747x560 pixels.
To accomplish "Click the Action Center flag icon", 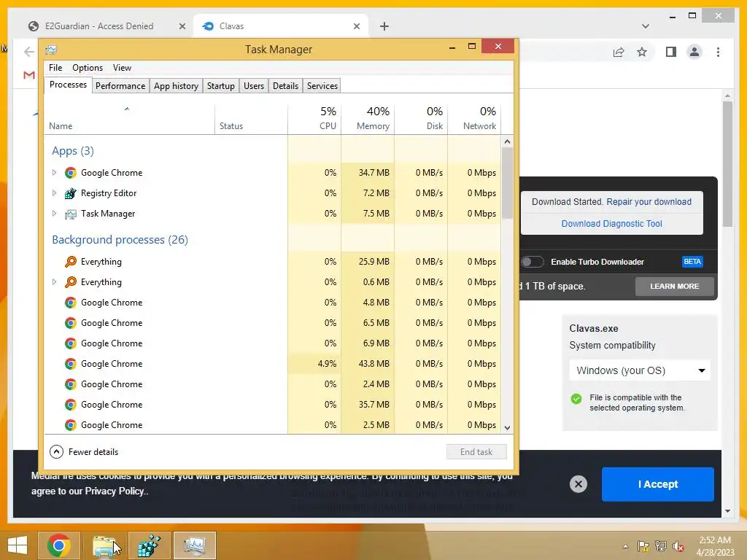I will tap(643, 546).
